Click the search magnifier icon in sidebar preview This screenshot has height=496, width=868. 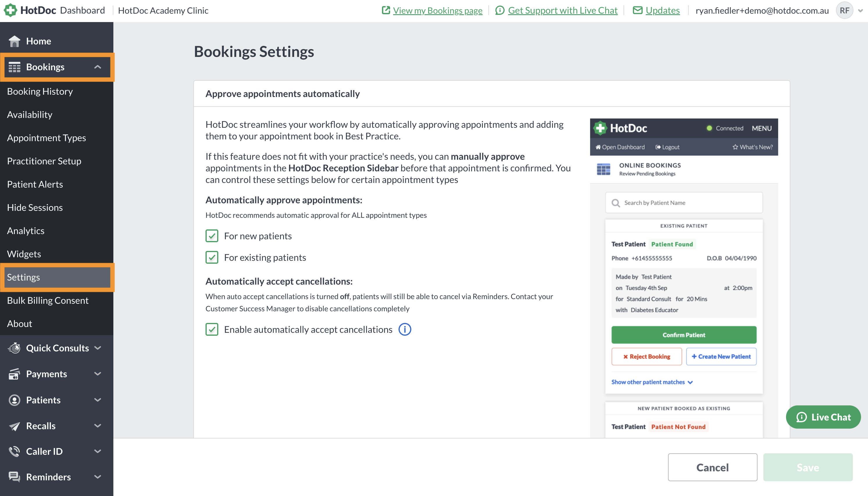(x=615, y=203)
